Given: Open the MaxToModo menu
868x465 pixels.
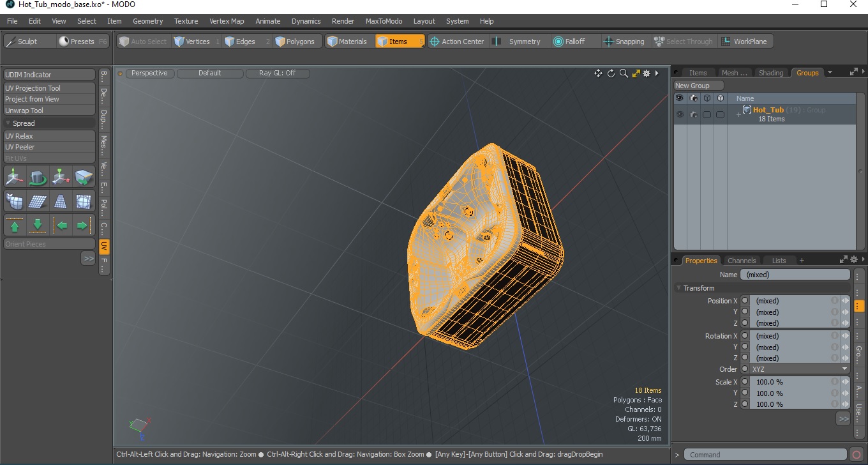Looking at the screenshot, I should pyautogui.click(x=384, y=21).
